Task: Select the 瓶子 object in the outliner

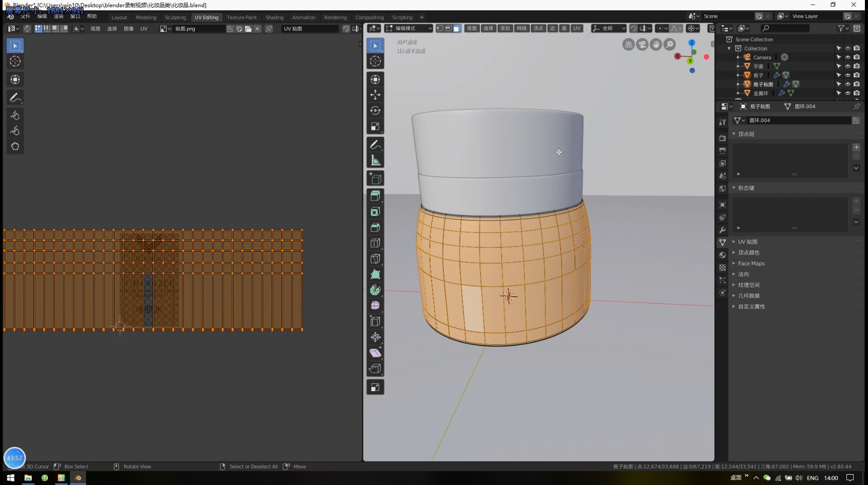Action: [x=757, y=75]
